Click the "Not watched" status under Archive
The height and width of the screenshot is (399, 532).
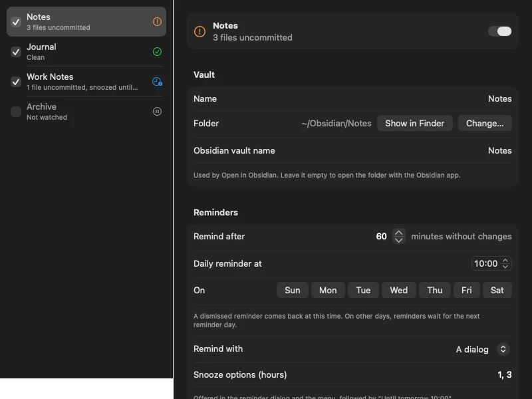(47, 118)
